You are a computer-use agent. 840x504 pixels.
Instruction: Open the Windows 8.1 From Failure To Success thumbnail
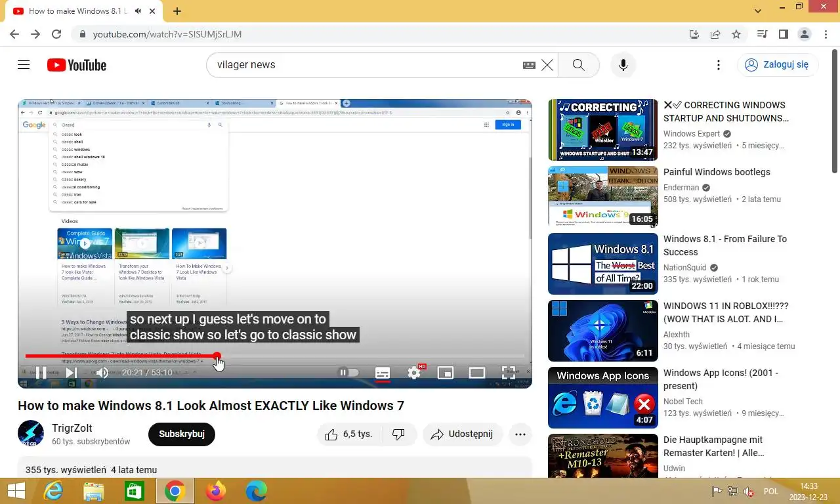click(602, 264)
